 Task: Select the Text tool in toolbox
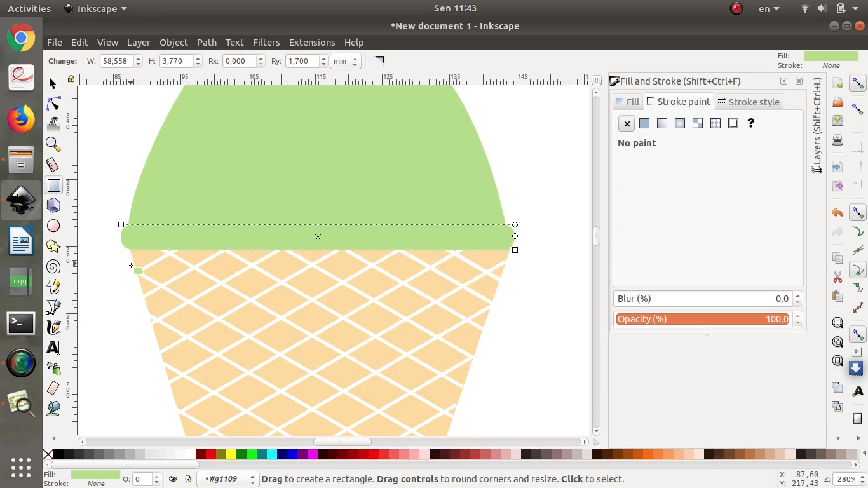pyautogui.click(x=53, y=348)
